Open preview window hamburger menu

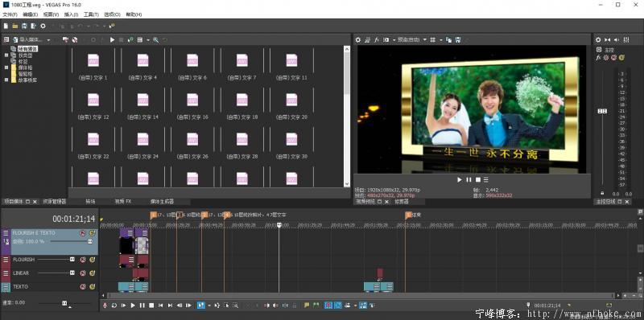pos(486,179)
